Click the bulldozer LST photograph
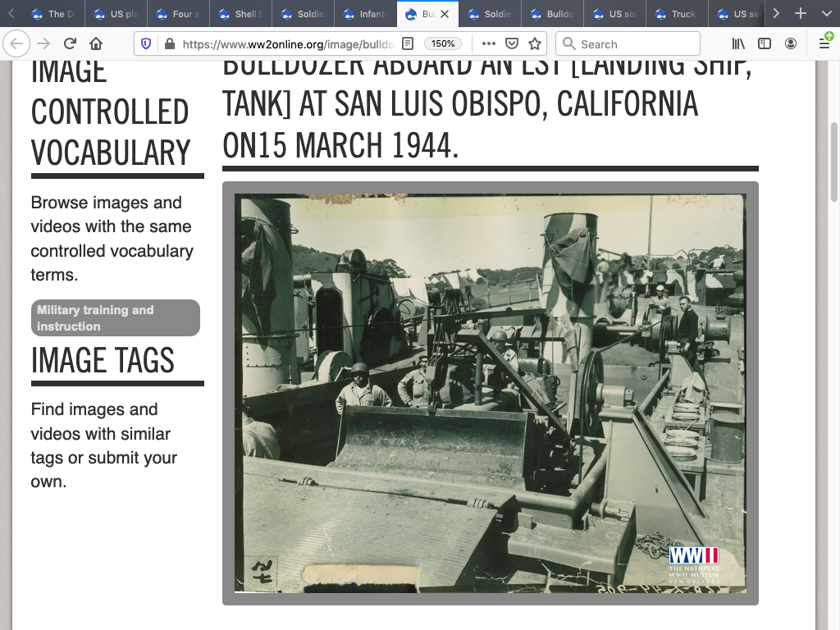This screenshot has height=630, width=840. tap(490, 393)
